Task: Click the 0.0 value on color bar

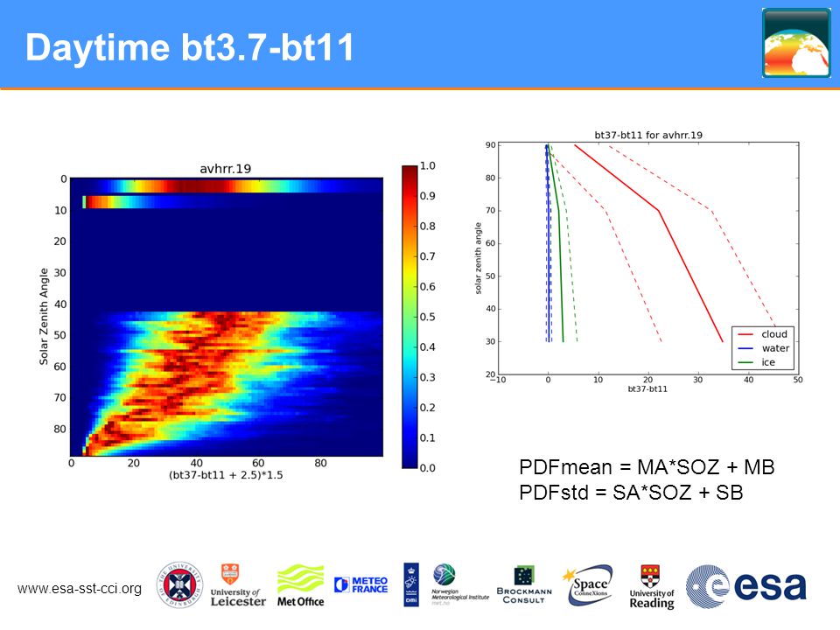Action: pyautogui.click(x=427, y=467)
